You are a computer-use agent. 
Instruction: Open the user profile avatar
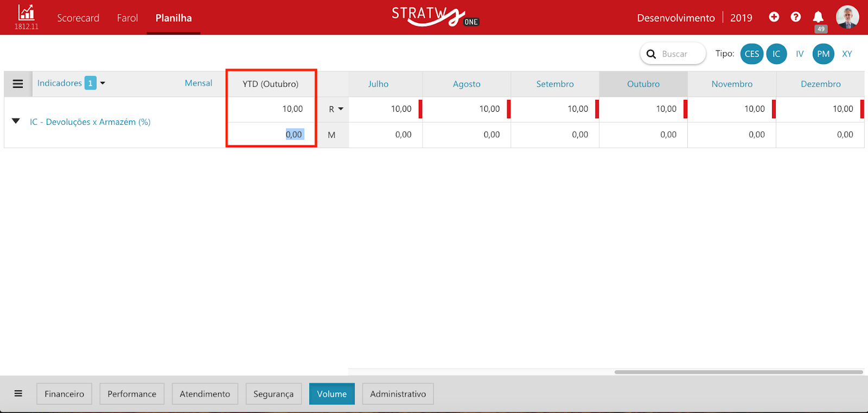coord(847,17)
